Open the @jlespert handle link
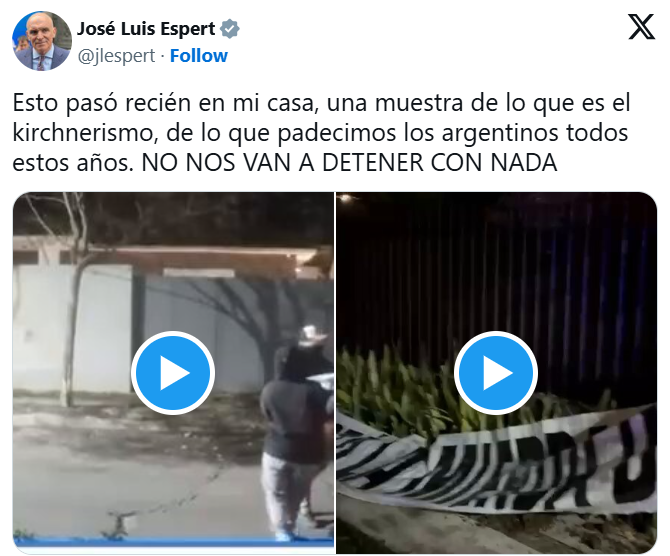 coord(116,56)
